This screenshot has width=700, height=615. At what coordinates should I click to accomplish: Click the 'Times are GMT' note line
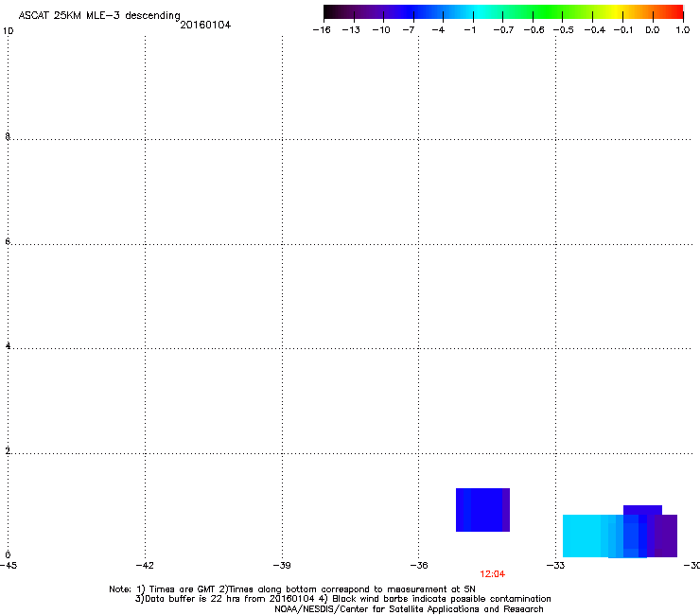tap(292, 589)
